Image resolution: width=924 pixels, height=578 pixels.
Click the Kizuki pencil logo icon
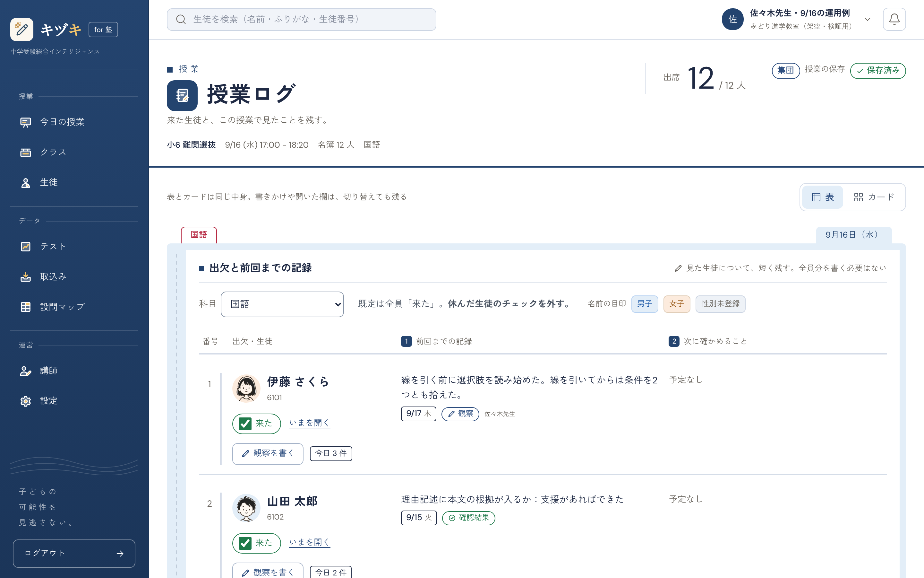point(22,30)
